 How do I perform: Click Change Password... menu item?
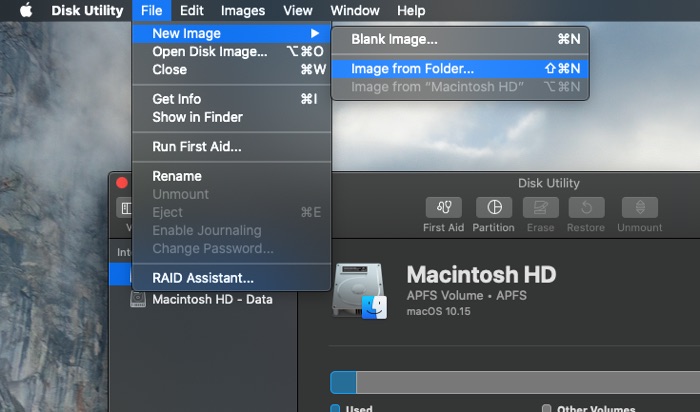point(231,248)
